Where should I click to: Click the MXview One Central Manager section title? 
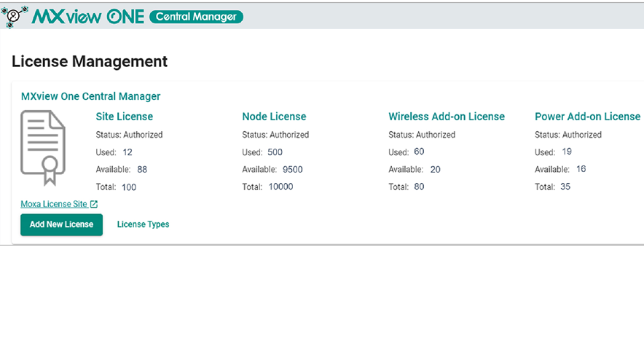pos(91,97)
